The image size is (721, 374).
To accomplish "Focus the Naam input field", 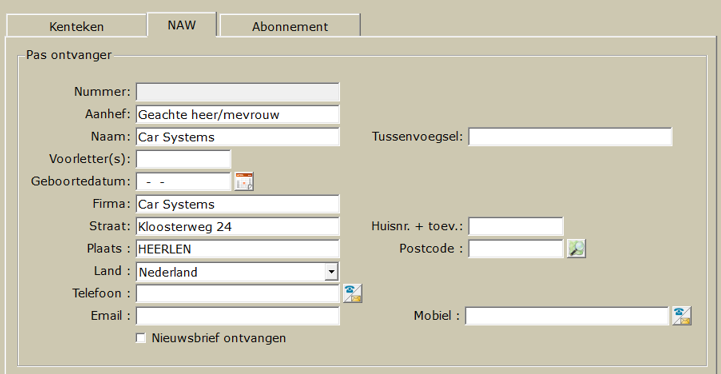I will click(238, 137).
